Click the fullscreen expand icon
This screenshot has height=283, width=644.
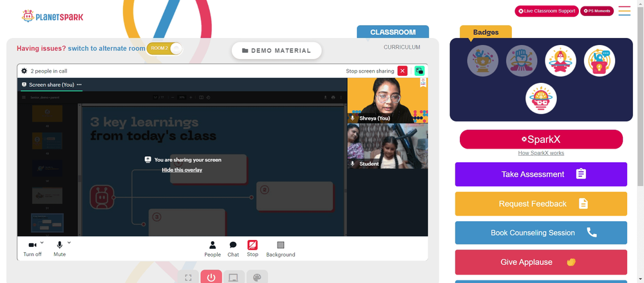pyautogui.click(x=189, y=278)
